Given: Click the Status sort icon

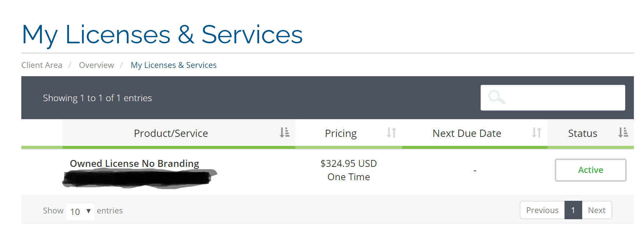Looking at the screenshot, I should (x=623, y=133).
